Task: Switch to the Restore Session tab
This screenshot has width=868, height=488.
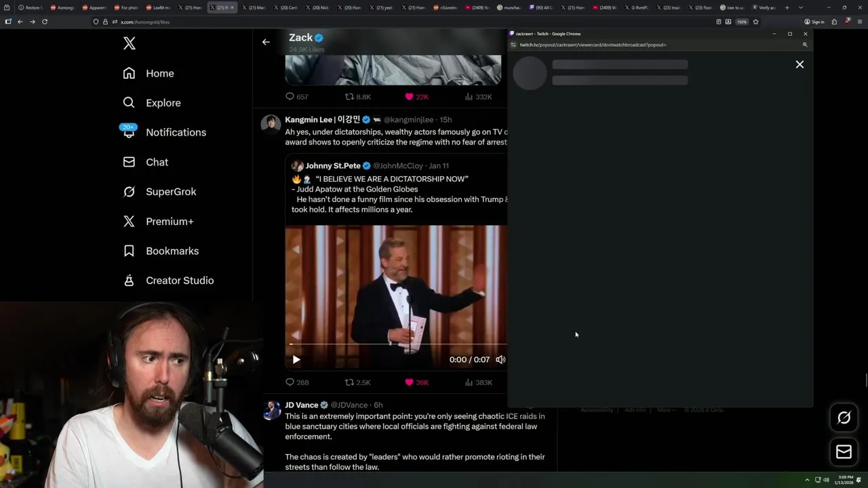Action: (x=31, y=7)
